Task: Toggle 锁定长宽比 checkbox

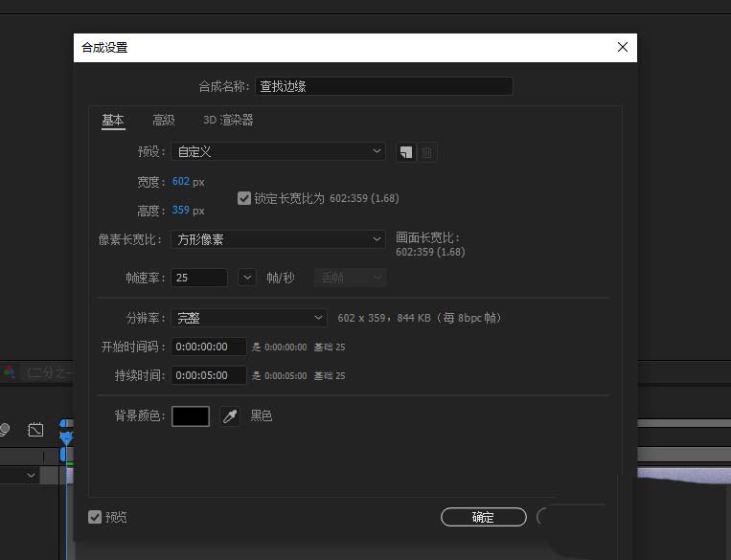Action: (x=243, y=198)
